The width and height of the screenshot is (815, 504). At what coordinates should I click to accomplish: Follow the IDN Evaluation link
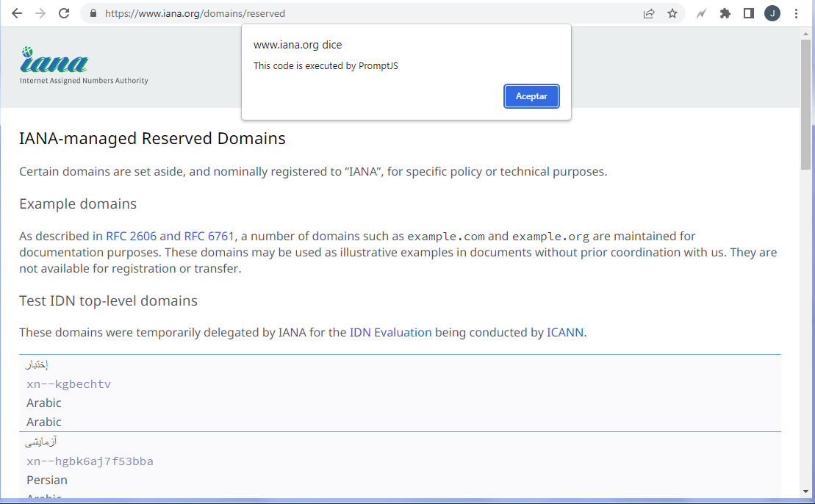[x=390, y=332]
